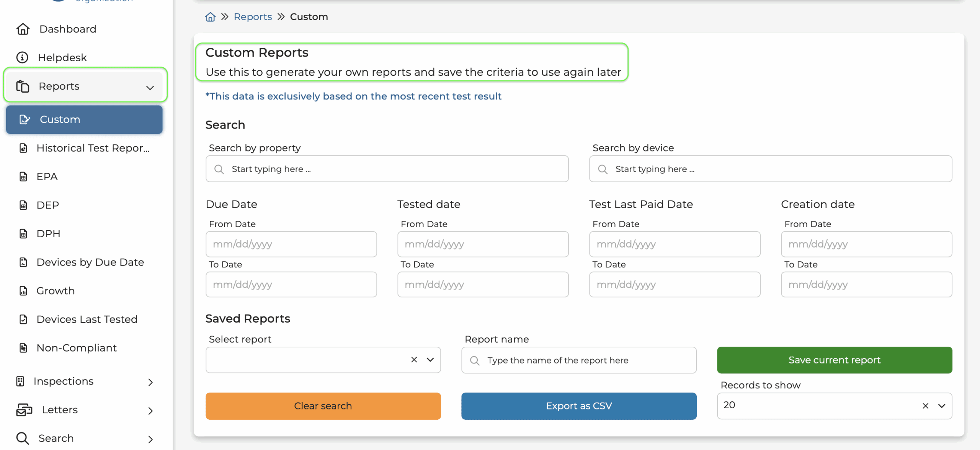980x450 pixels.
Task: Click the Historical Test Report document icon
Action: [23, 148]
